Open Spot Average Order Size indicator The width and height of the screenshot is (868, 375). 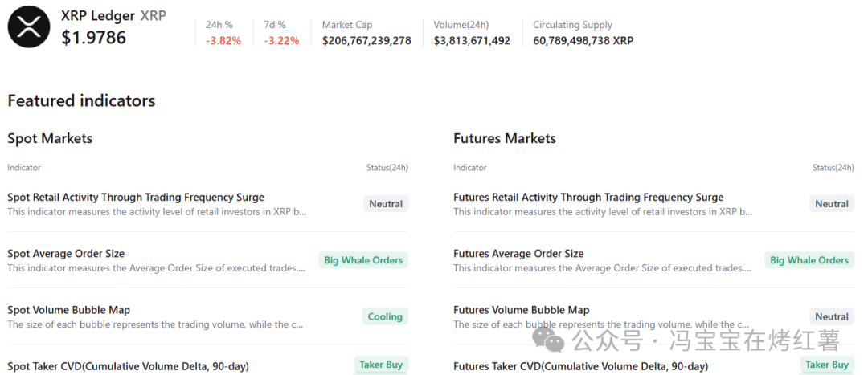click(66, 254)
